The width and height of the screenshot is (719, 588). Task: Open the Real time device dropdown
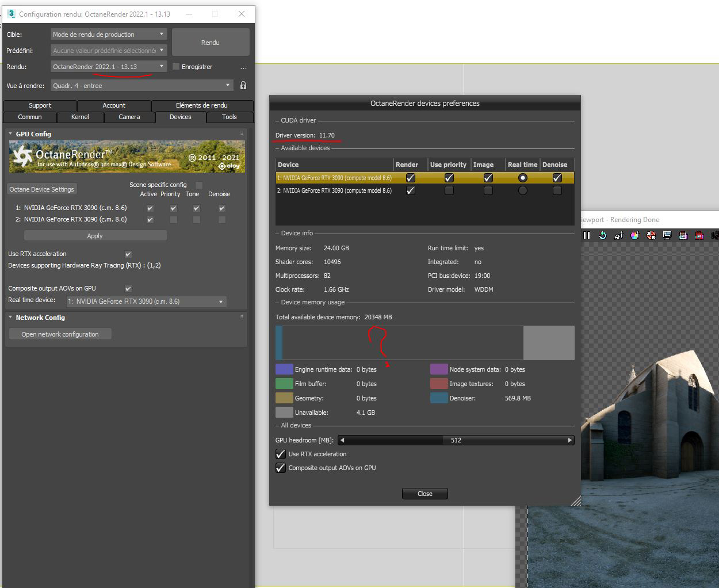tap(146, 301)
